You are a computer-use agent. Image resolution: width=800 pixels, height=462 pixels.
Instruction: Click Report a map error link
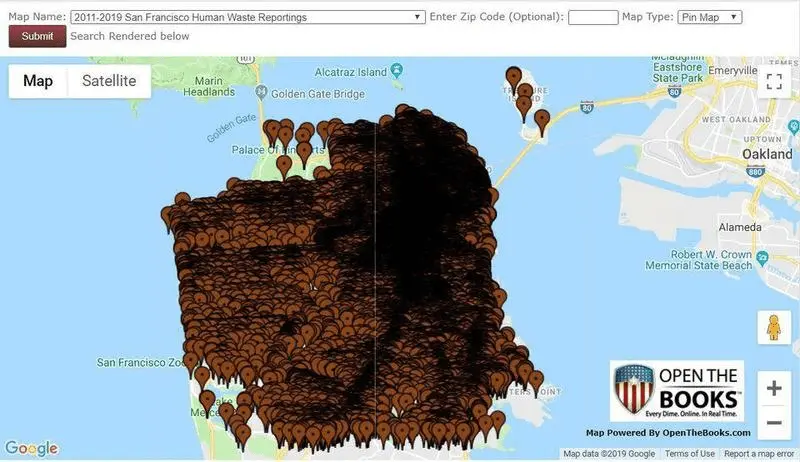[x=760, y=454]
